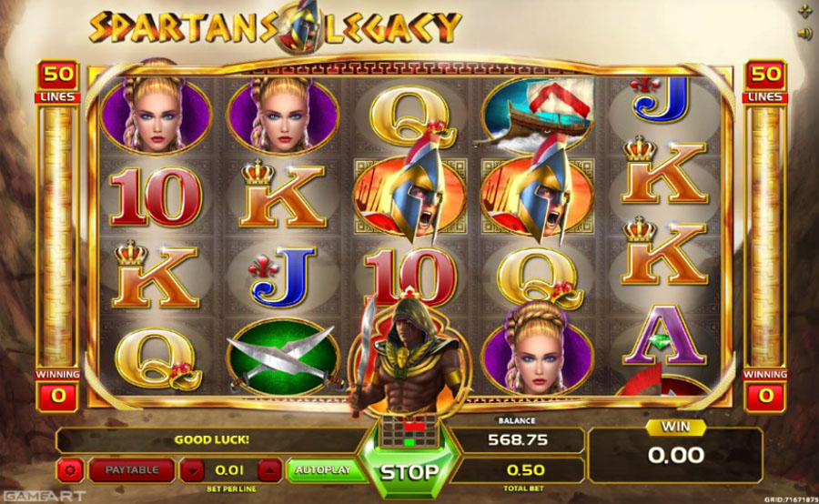The image size is (819, 504).
Task: Increase bet per line with up arrow
Action: (x=269, y=470)
